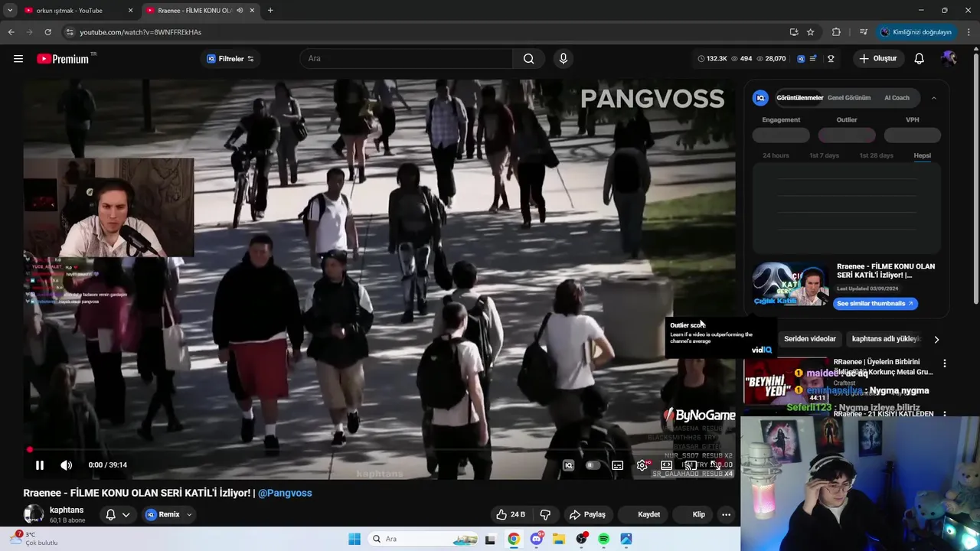The image size is (980, 551).
Task: Start voice search with the microphone icon
Action: click(x=563, y=59)
